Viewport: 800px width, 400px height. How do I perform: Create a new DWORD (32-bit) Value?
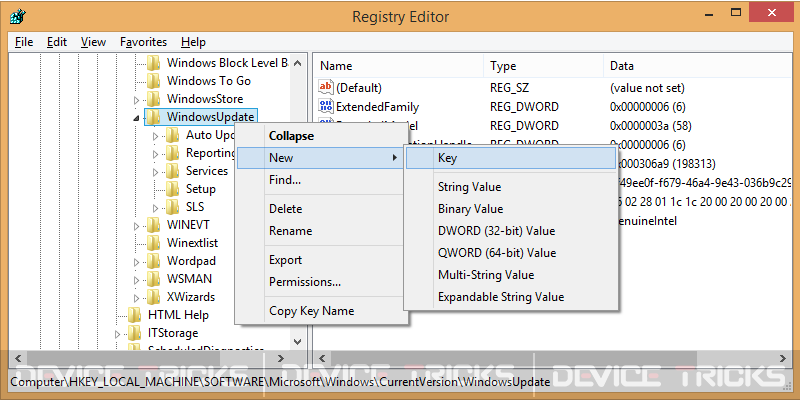[511, 231]
